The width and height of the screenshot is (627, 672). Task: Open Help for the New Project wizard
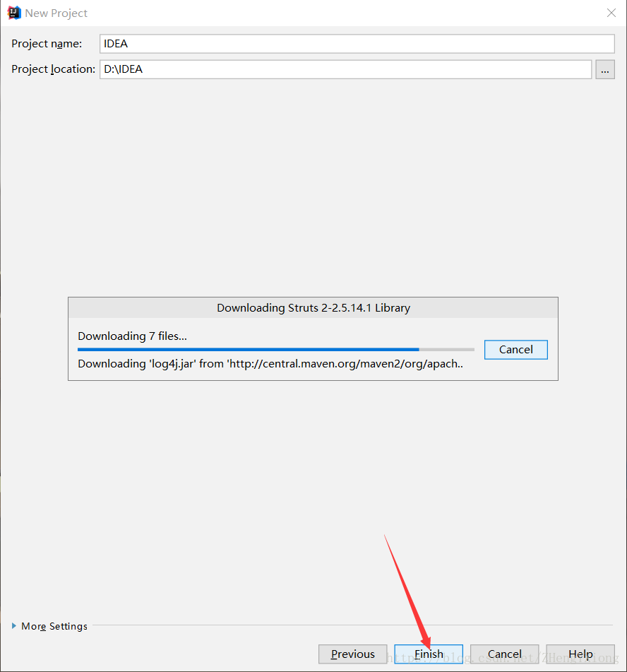580,654
